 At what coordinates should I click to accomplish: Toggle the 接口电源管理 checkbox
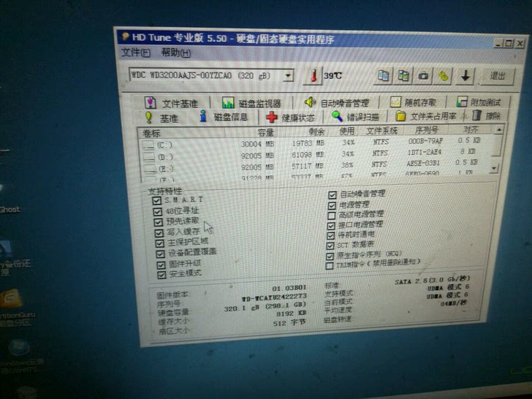331,226
